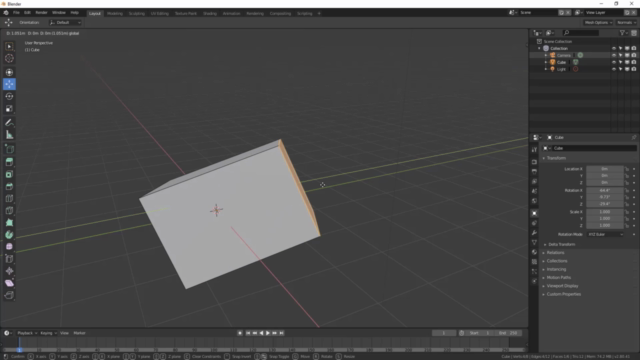Hide the Light in viewport via eye icon
This screenshot has height=360, width=640.
point(613,69)
